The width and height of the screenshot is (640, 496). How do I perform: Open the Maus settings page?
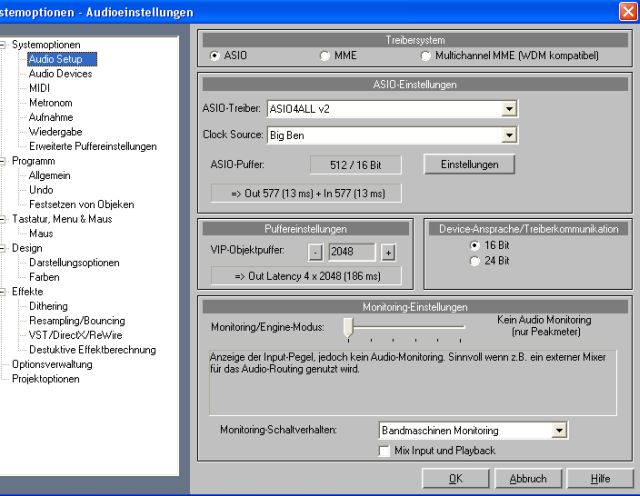[x=41, y=234]
